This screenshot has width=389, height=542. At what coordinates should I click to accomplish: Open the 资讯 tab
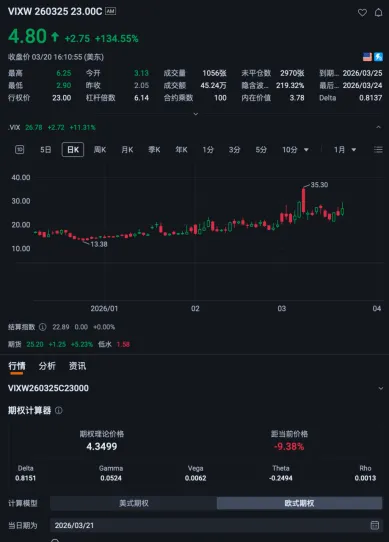pos(77,366)
